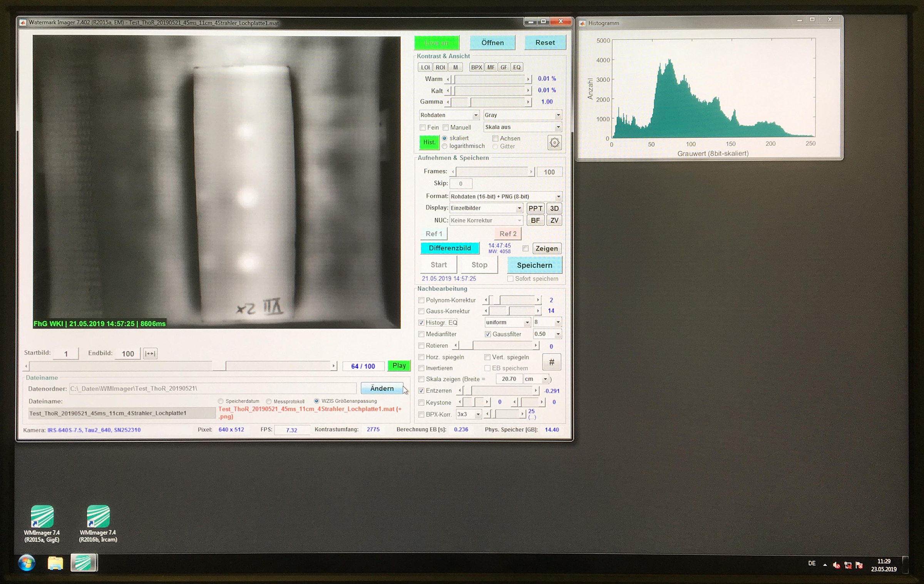Viewport: 924px width, 584px height.
Task: Click the Speichern button
Action: (534, 264)
